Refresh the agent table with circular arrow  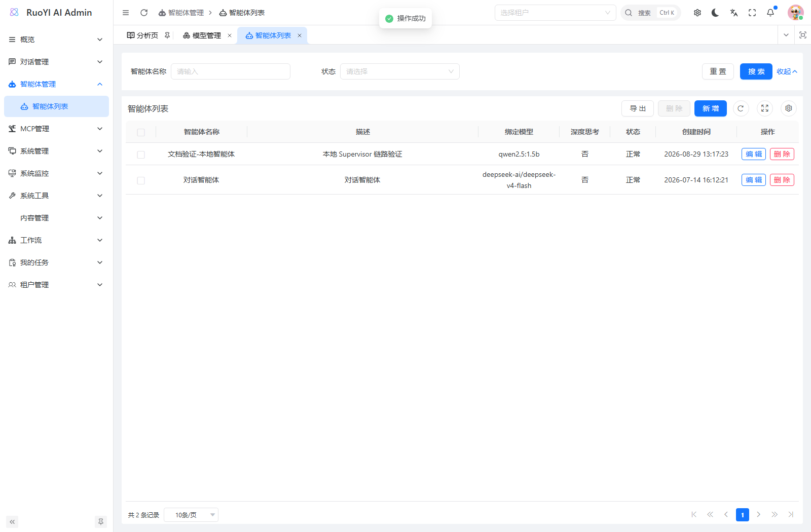(x=741, y=108)
